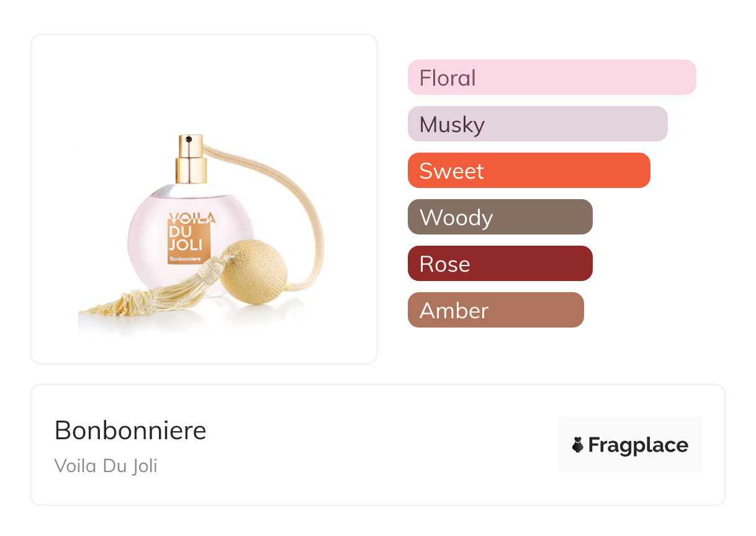Choose the Amber accord bar
This screenshot has width=756, height=536.
496,310
